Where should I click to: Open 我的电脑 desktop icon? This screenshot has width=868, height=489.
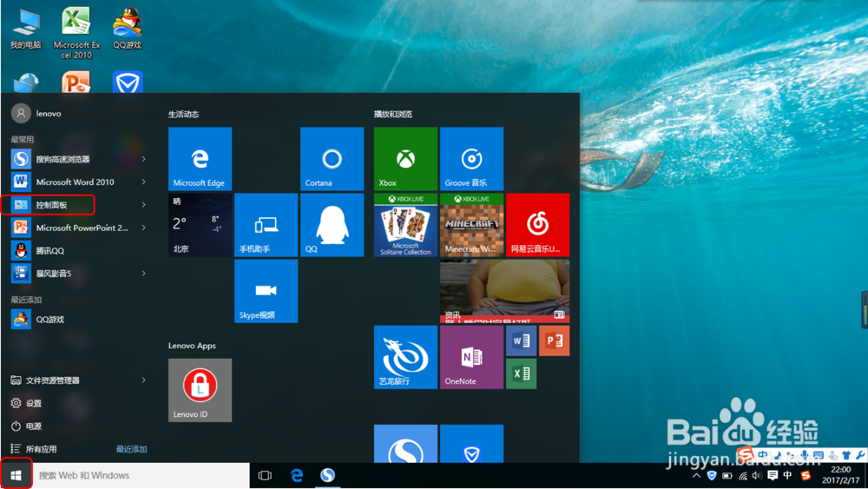(x=25, y=30)
